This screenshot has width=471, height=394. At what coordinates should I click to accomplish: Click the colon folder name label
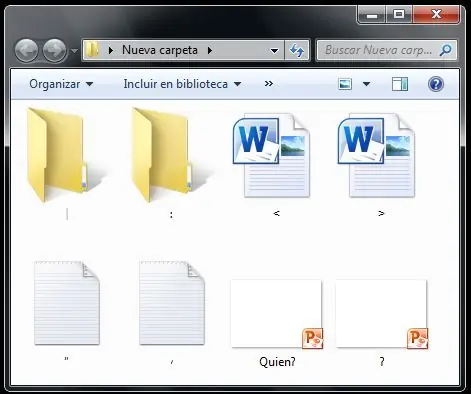coord(171,215)
